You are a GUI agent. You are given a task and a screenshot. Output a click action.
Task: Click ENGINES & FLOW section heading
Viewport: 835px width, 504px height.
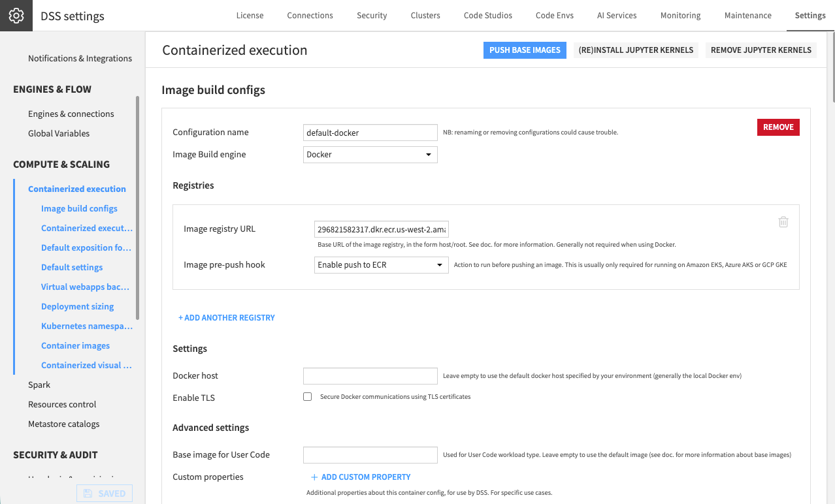tap(52, 89)
